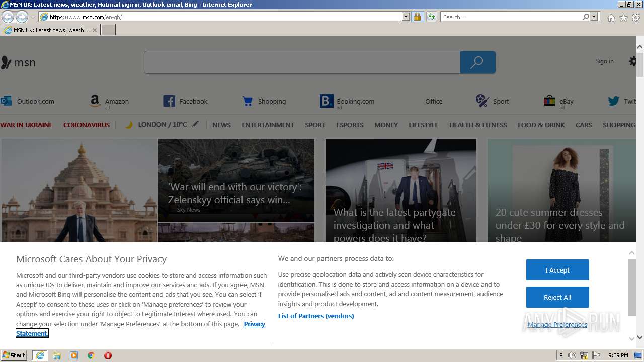
Task: Focus the MSN web search box
Action: 302,62
